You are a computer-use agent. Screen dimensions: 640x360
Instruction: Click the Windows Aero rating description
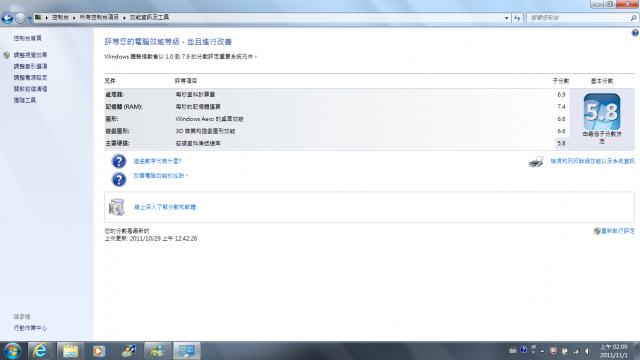coord(209,119)
